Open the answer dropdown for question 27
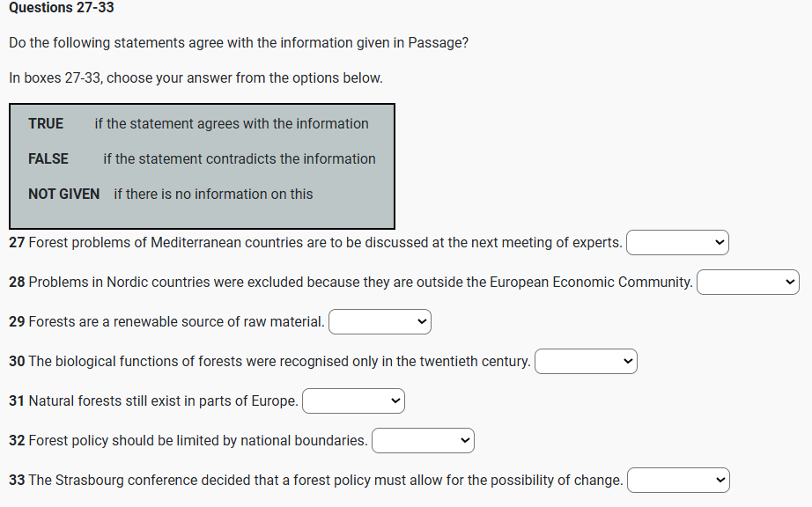The height and width of the screenshot is (507, 812). (677, 242)
